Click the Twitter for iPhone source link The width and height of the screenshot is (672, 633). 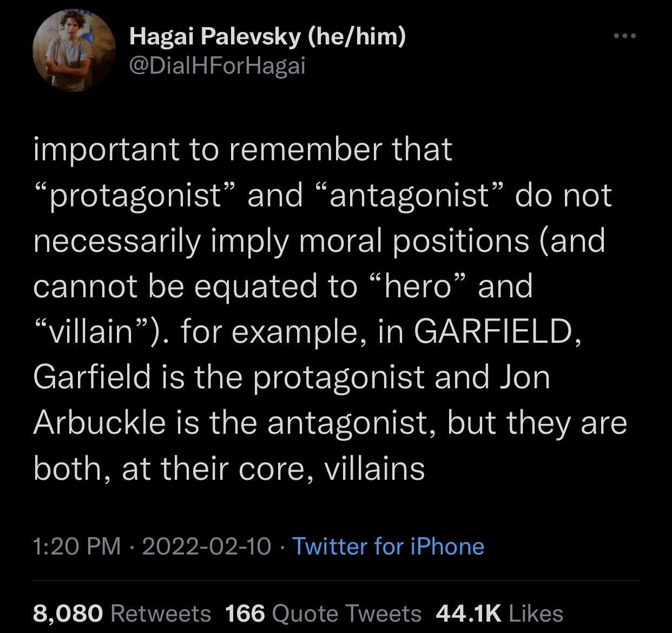[x=388, y=546]
